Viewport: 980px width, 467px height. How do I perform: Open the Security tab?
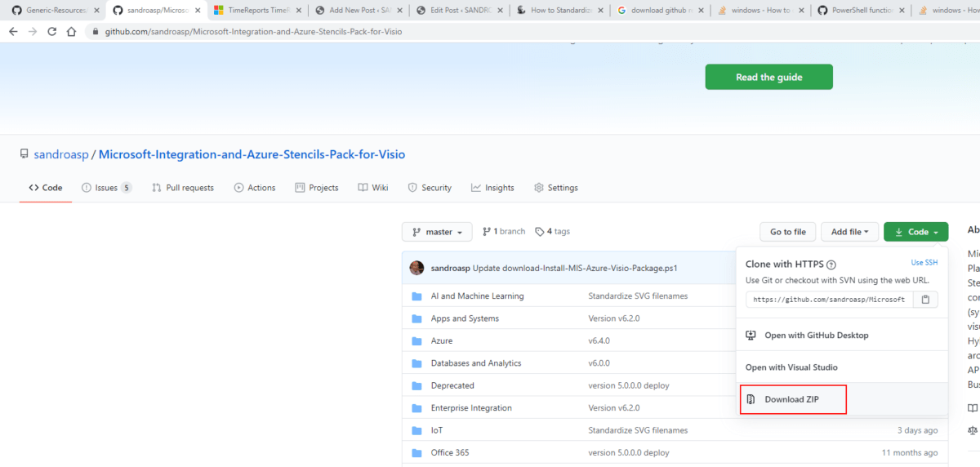point(430,188)
